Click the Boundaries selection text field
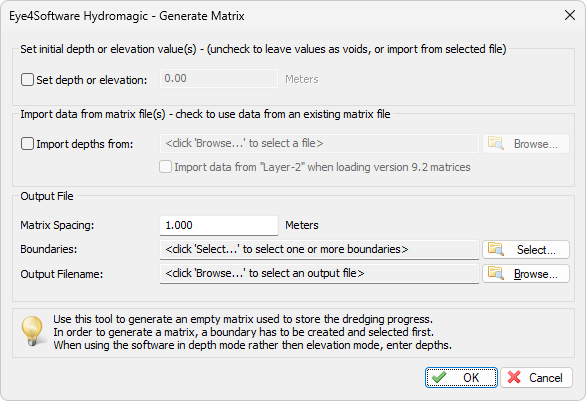 [319, 249]
